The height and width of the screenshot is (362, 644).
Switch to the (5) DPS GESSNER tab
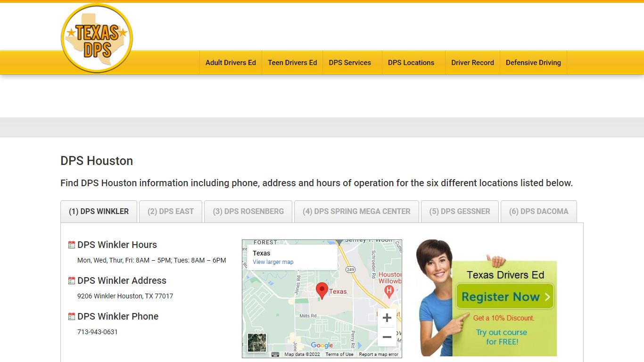click(460, 212)
